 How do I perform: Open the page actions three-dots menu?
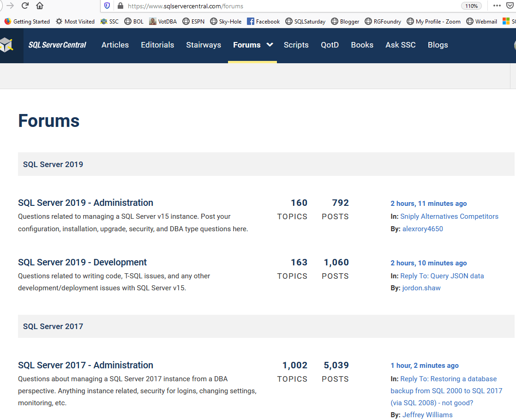497,6
